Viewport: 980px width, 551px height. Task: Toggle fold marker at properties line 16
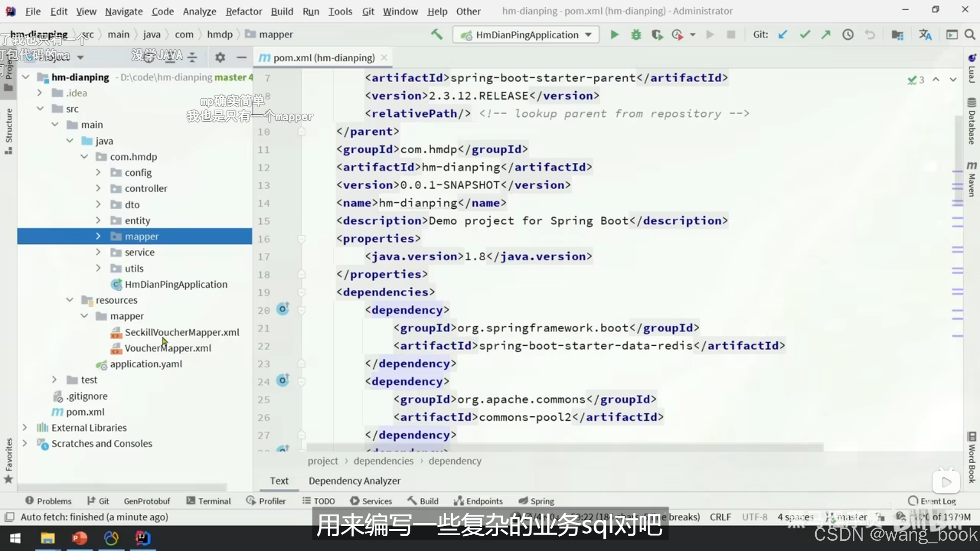(x=302, y=239)
